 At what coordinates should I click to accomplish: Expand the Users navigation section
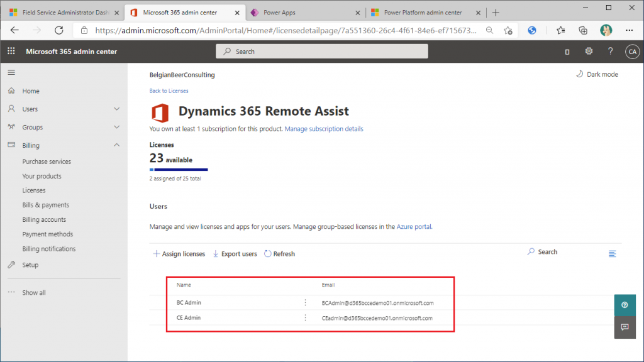[116, 109]
